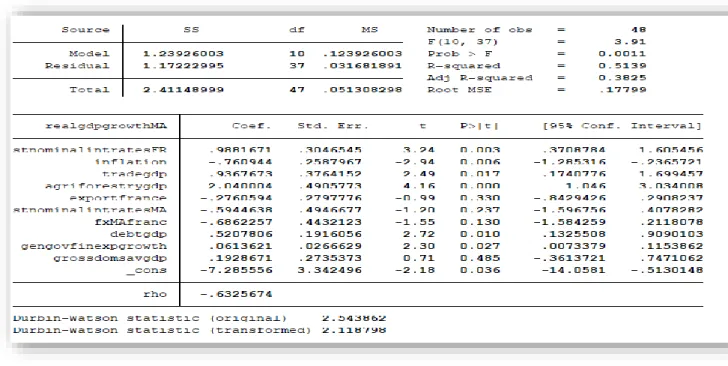
Task: Click the Total SS value 2.41148999
Action: pos(183,90)
